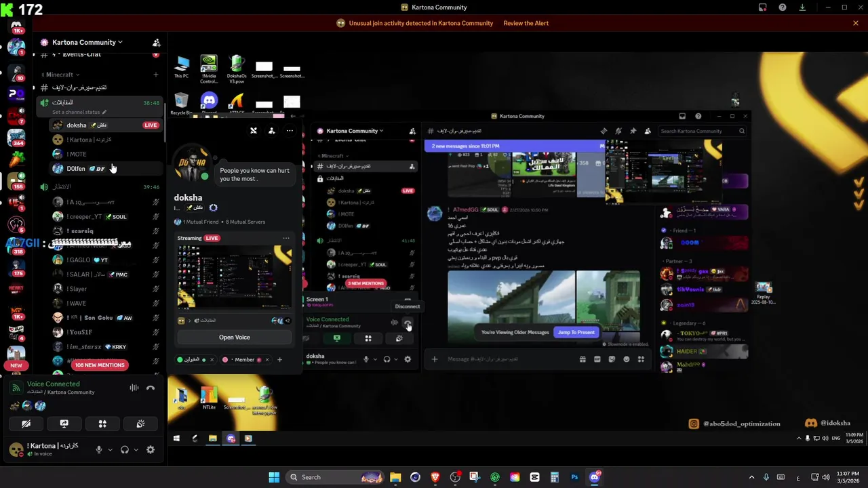
Task: Open Discord taskbar icon
Action: click(x=595, y=477)
